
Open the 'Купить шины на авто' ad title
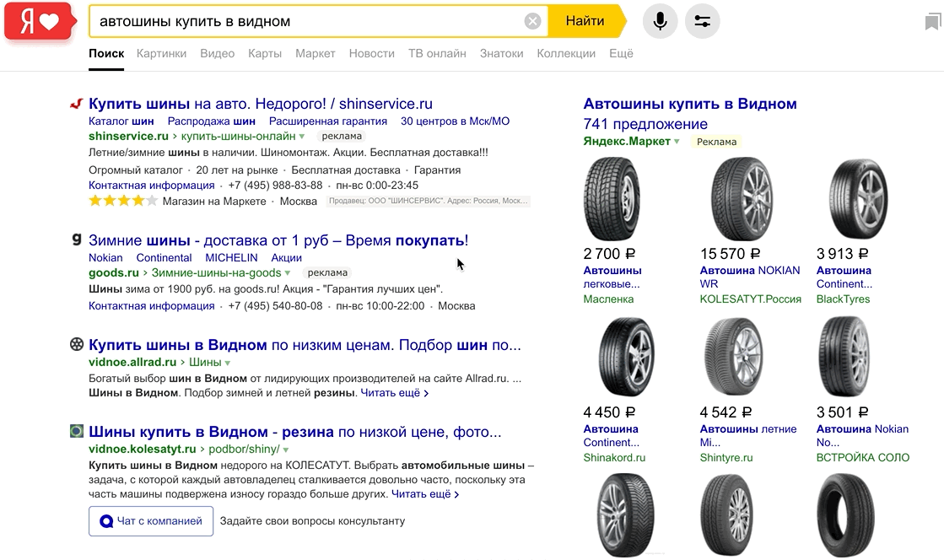[x=261, y=104]
